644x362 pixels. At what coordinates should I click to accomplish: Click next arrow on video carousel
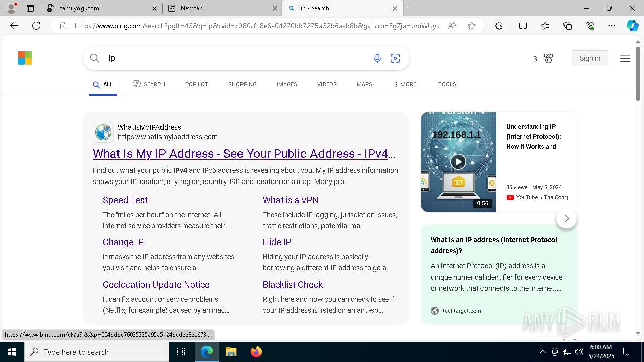tap(567, 219)
